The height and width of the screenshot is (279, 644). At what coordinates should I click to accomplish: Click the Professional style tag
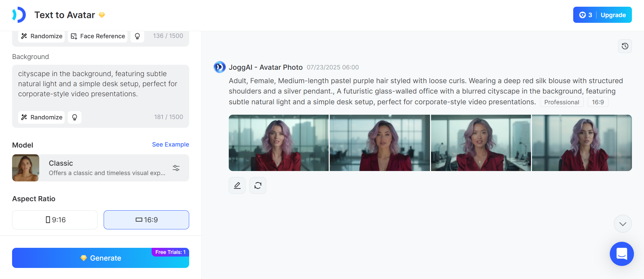click(562, 102)
